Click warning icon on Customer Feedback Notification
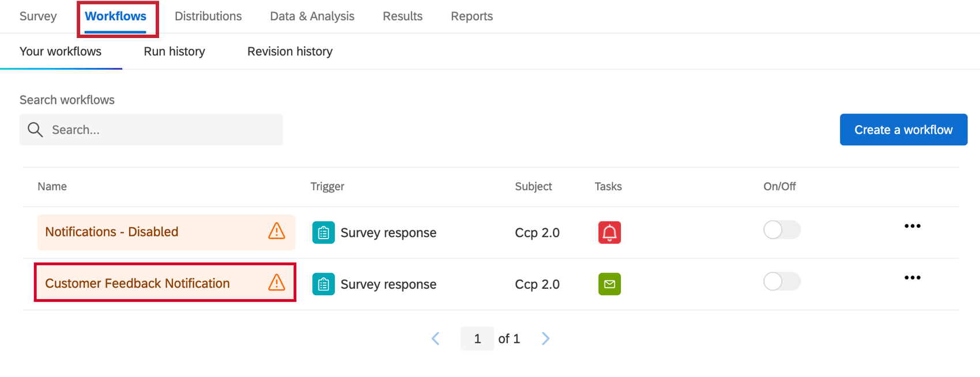 pos(277,282)
